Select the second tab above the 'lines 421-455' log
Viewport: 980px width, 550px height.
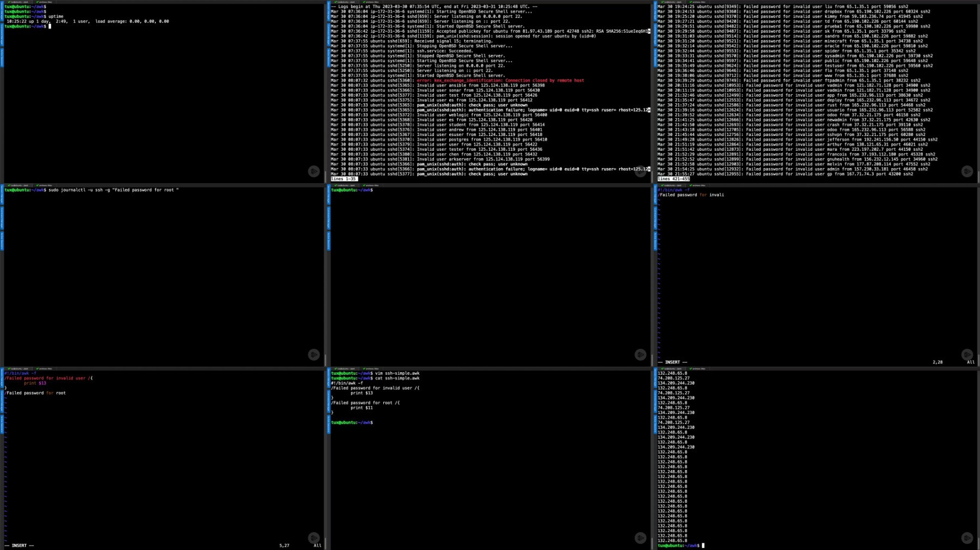tap(697, 2)
